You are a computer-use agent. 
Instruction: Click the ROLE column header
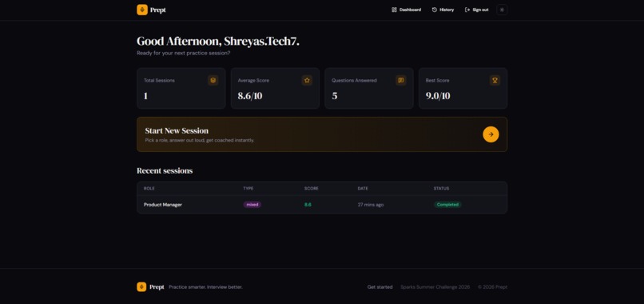149,189
